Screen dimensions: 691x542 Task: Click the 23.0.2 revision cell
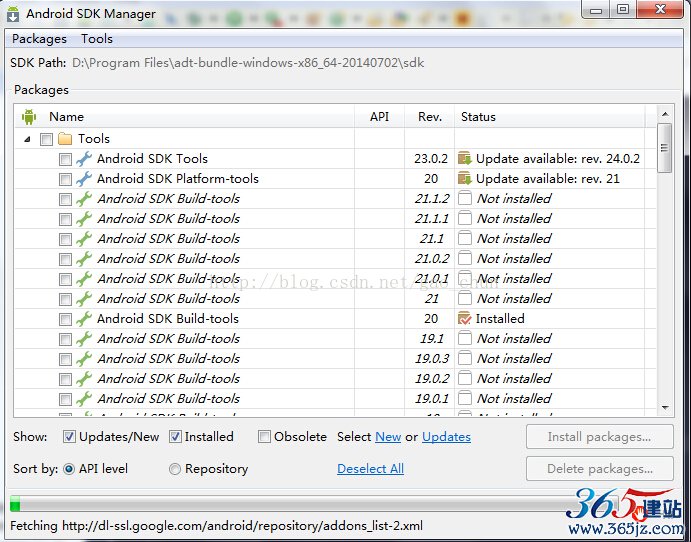coord(431,159)
